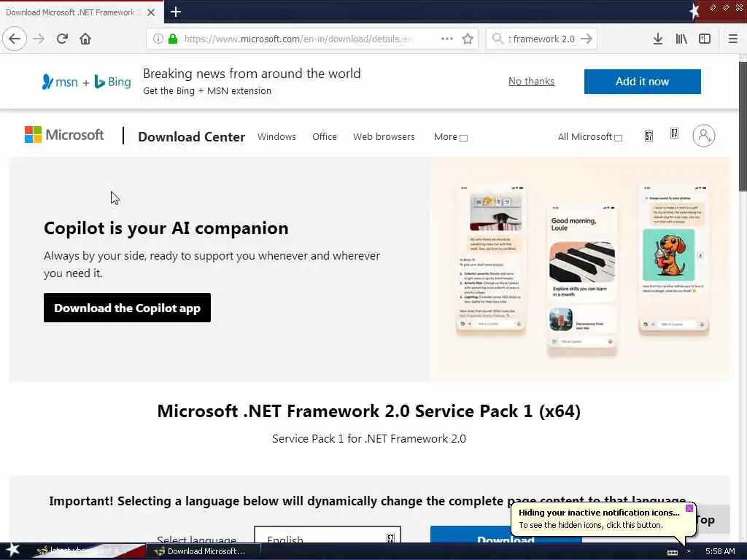Show site information icon in address bar
This screenshot has height=560, width=747.
158,39
